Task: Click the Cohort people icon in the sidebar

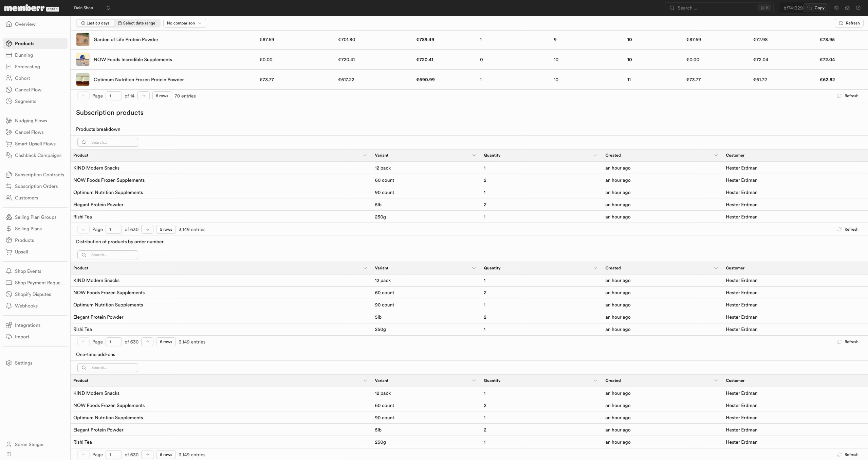Action: pos(9,78)
